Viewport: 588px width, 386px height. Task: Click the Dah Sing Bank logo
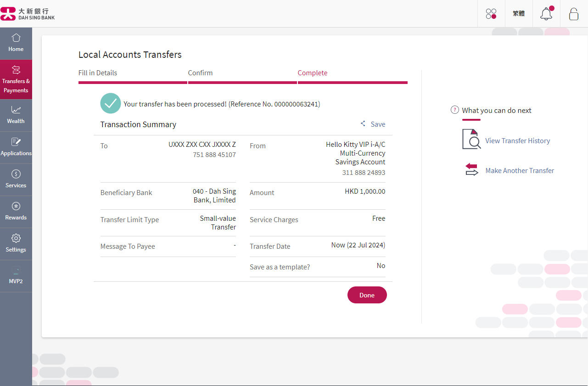tap(28, 14)
